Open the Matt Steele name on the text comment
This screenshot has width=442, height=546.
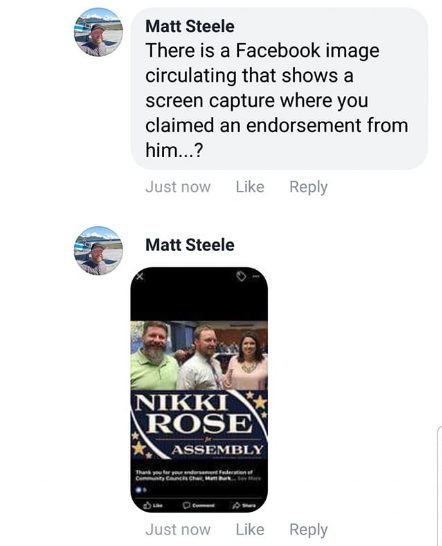190,26
